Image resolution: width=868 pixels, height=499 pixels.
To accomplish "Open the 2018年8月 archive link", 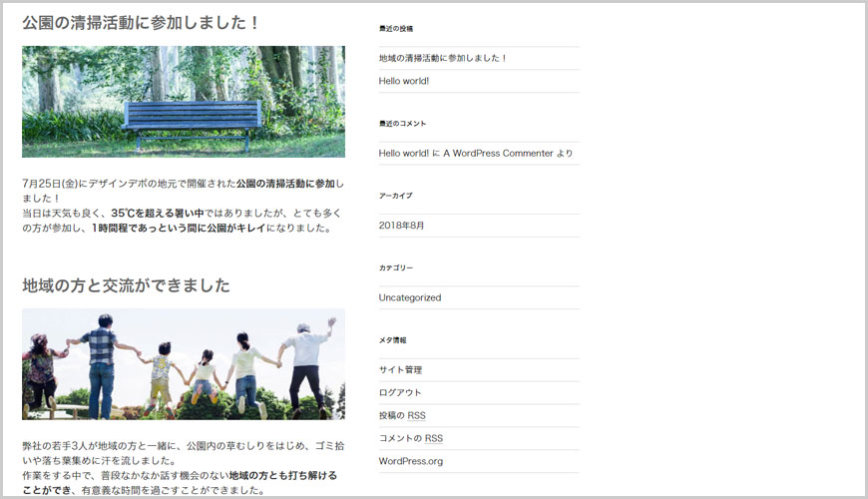I will tap(401, 226).
